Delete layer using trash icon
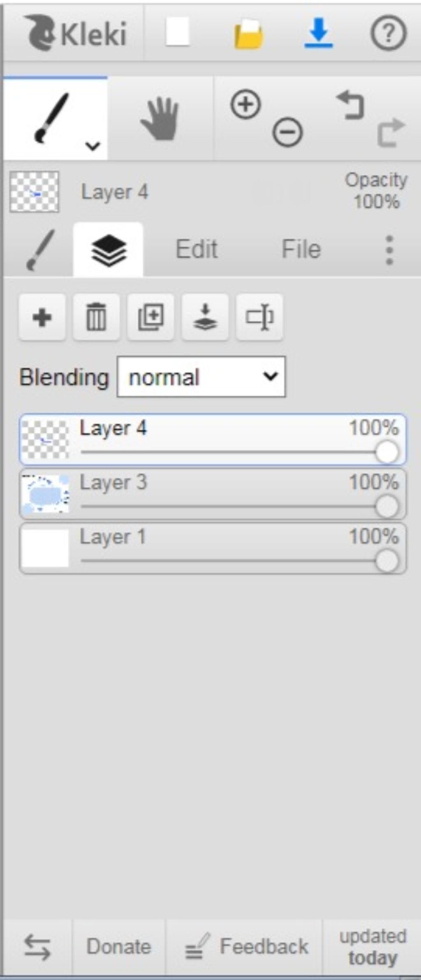The image size is (421, 980). coord(96,317)
